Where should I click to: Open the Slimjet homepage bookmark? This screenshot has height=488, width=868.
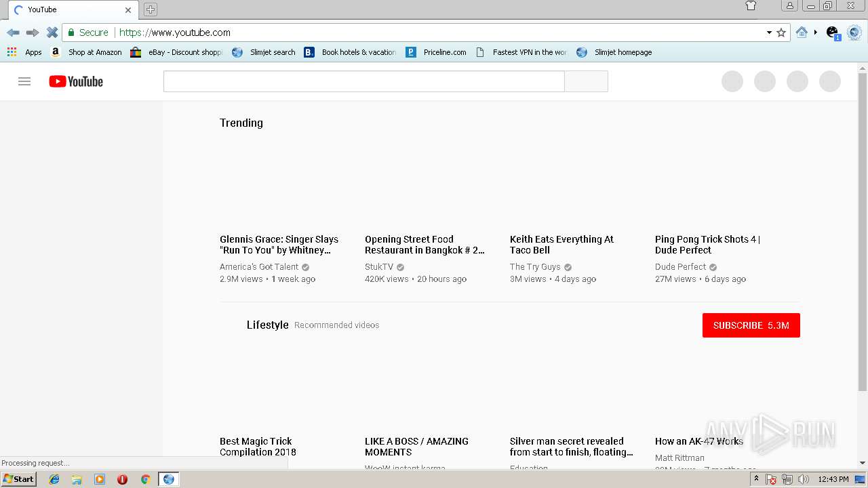click(x=614, y=52)
